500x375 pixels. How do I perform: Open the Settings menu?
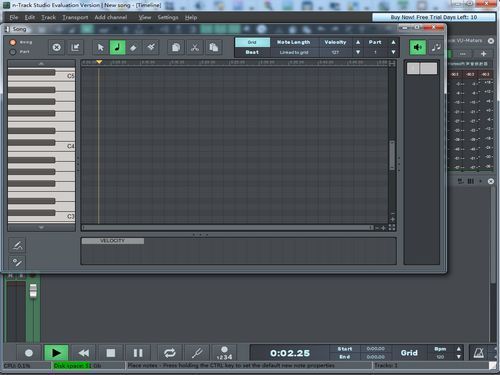168,17
